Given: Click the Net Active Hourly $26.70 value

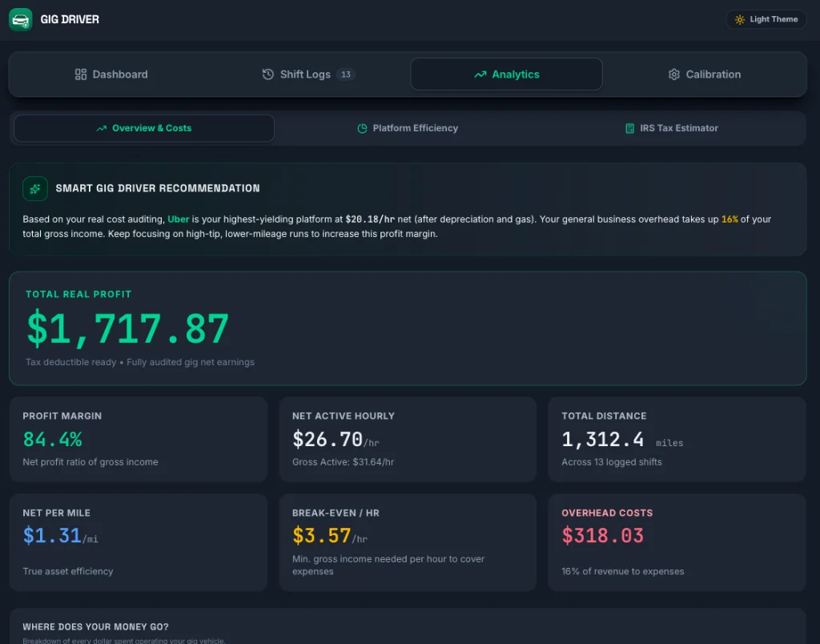Looking at the screenshot, I should click(328, 440).
